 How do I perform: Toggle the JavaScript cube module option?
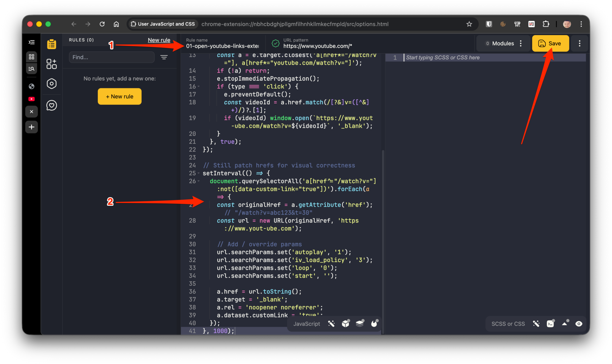pyautogui.click(x=346, y=324)
